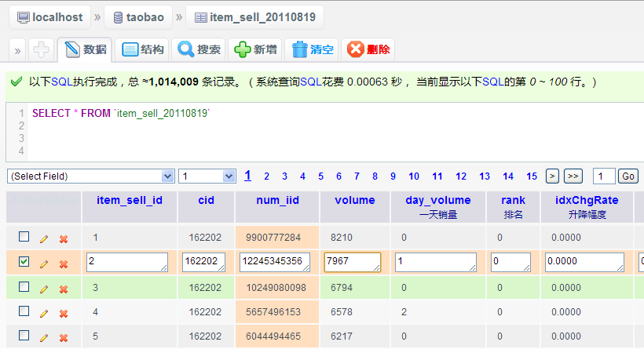
Task: Select the row 4 checkbox
Action: coord(24,311)
